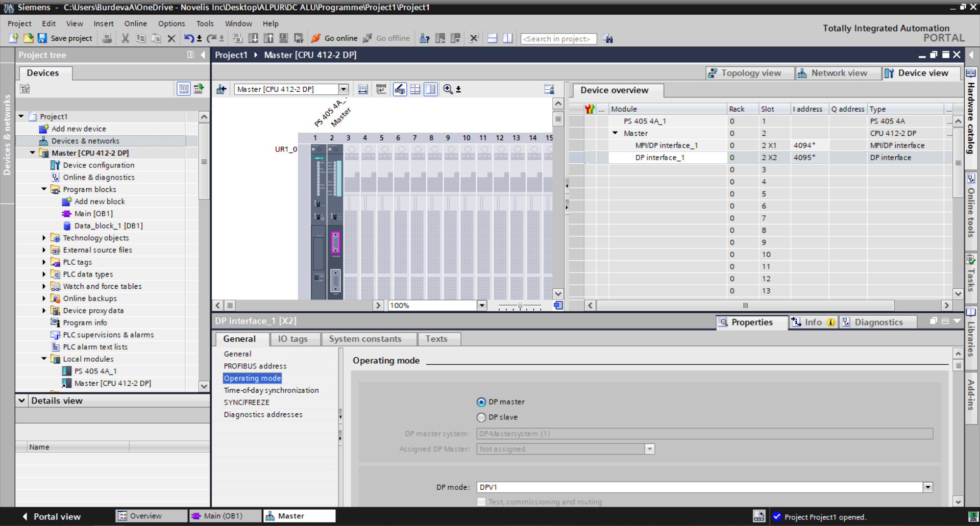This screenshot has width=980, height=526.
Task: Select the DP slave radio button
Action: [x=481, y=417]
